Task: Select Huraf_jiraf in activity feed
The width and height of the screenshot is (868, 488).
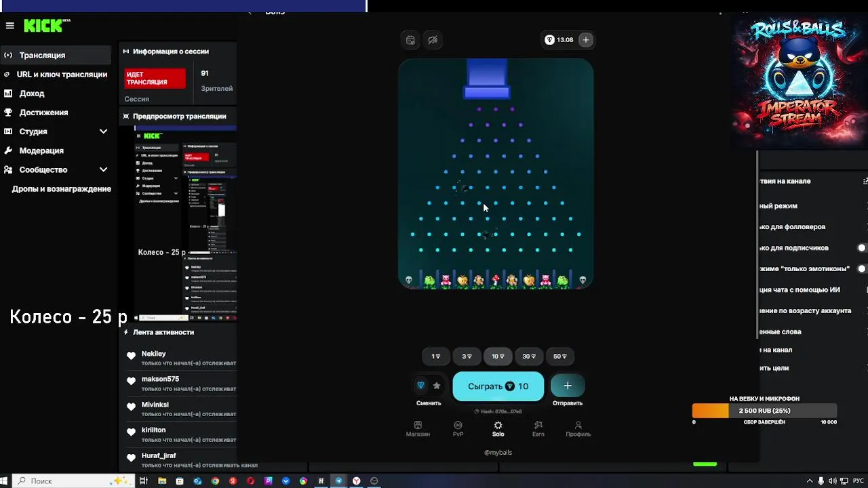Action: coord(159,455)
